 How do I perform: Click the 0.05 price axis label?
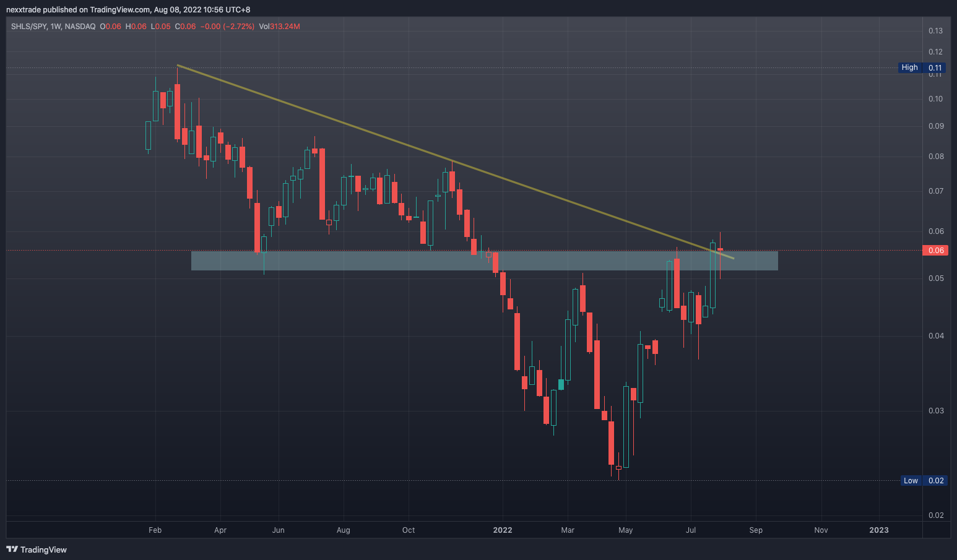tap(935, 278)
